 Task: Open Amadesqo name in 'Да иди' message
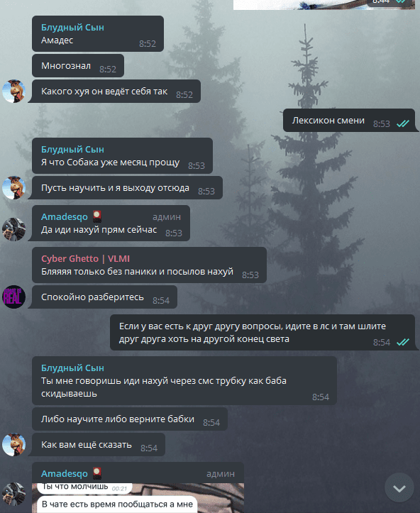(65, 217)
